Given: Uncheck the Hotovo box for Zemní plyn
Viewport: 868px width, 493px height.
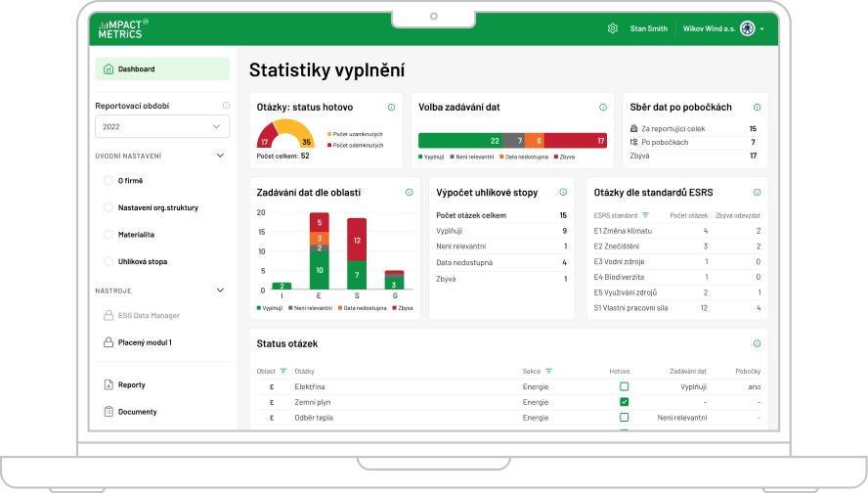Looking at the screenshot, I should coord(624,402).
